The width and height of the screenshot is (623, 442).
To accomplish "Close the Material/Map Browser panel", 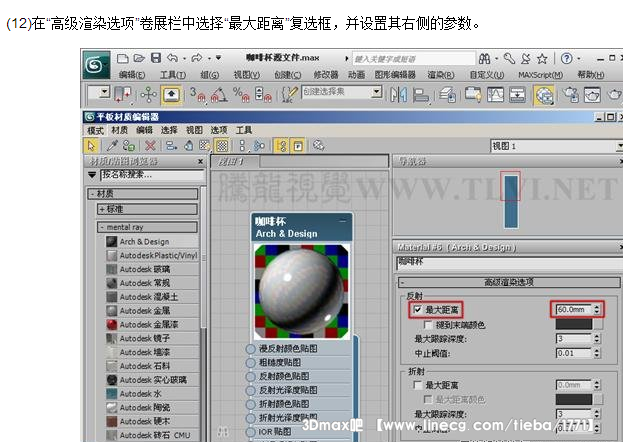I will [201, 161].
